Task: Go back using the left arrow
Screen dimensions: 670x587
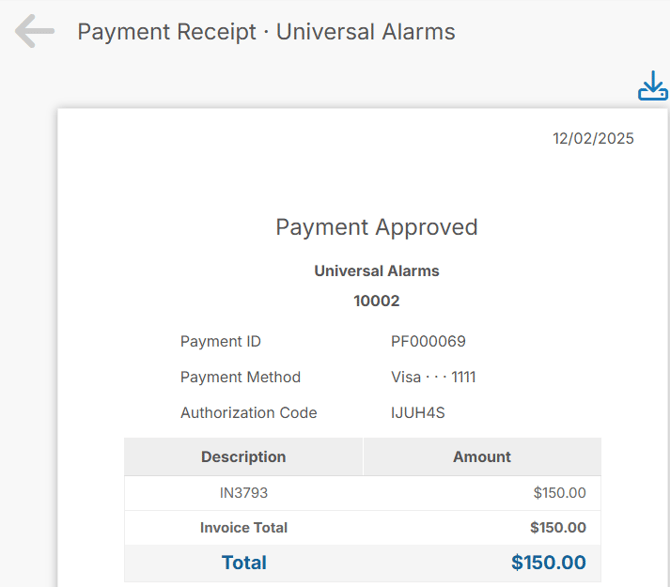Action: coord(34,32)
